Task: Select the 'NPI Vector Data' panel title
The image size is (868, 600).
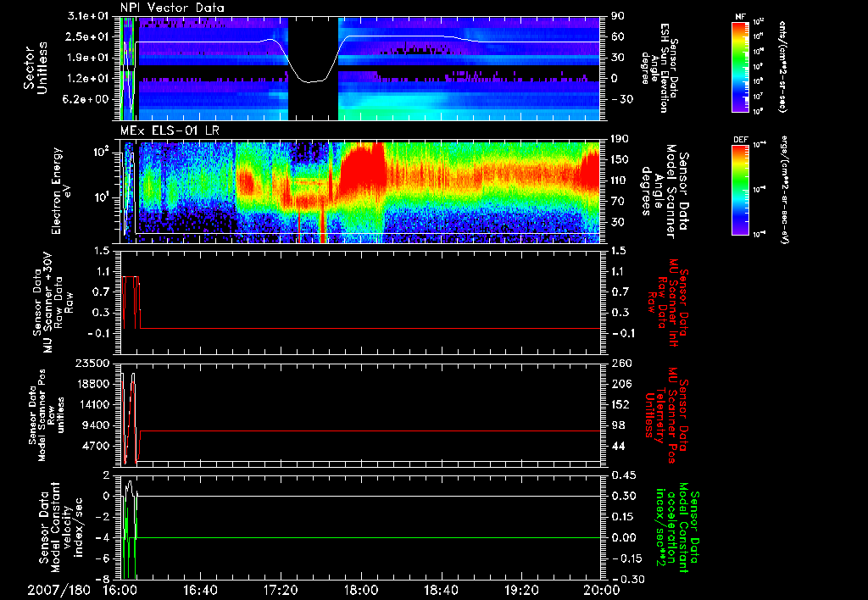Action: [x=172, y=8]
